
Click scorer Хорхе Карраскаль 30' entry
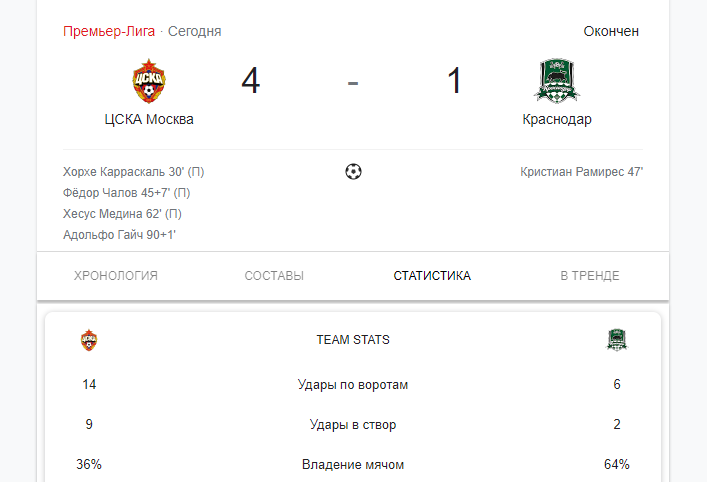click(x=133, y=172)
